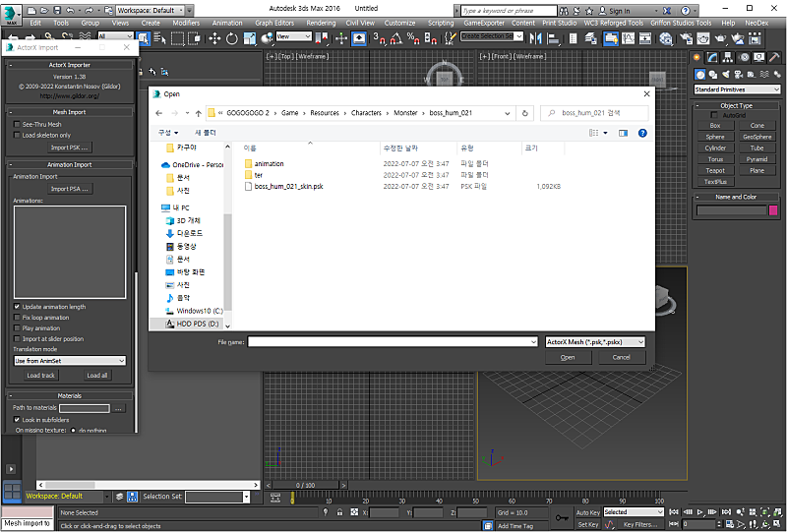
Task: Toggle Update animation length checkbox
Action: 17,307
